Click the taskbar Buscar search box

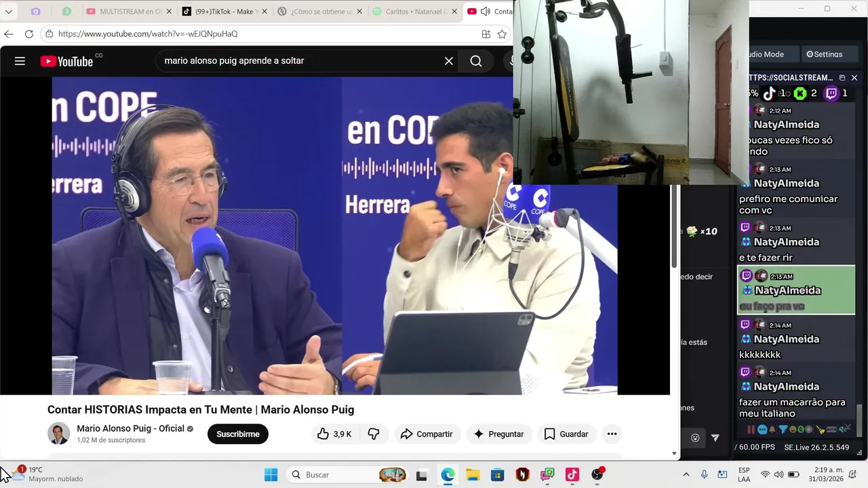click(348, 474)
